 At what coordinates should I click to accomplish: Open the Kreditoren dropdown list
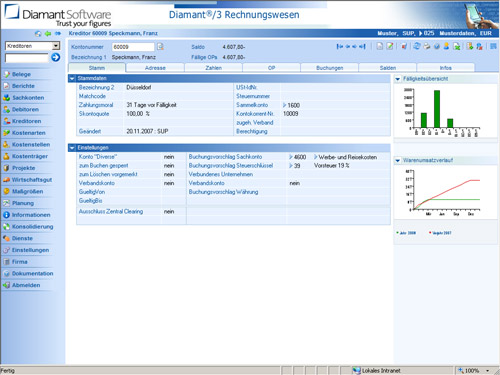pyautogui.click(x=56, y=46)
